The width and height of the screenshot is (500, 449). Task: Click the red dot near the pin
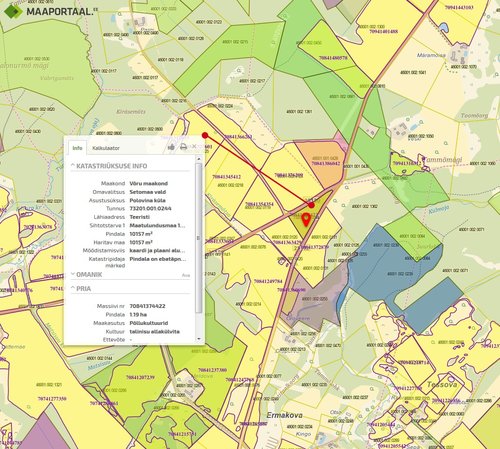click(x=311, y=205)
